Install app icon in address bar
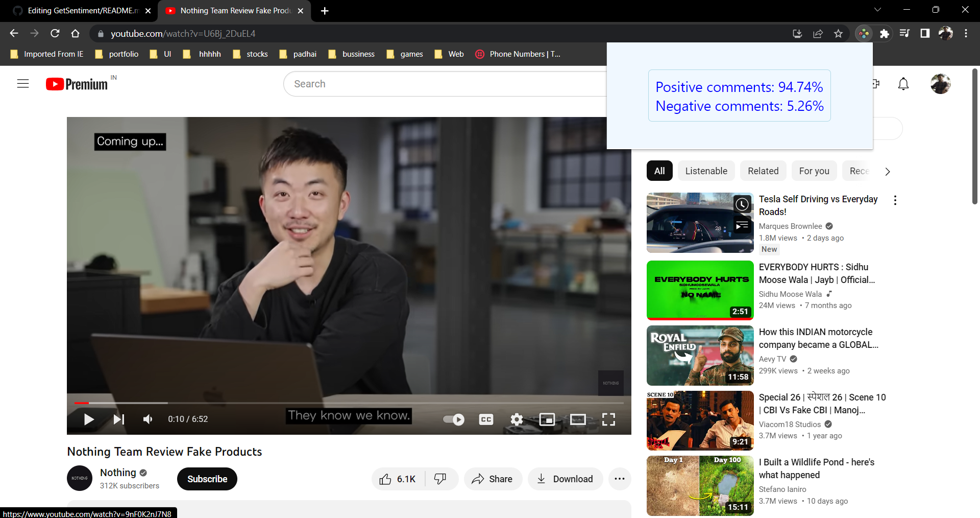This screenshot has width=980, height=518. (x=797, y=34)
